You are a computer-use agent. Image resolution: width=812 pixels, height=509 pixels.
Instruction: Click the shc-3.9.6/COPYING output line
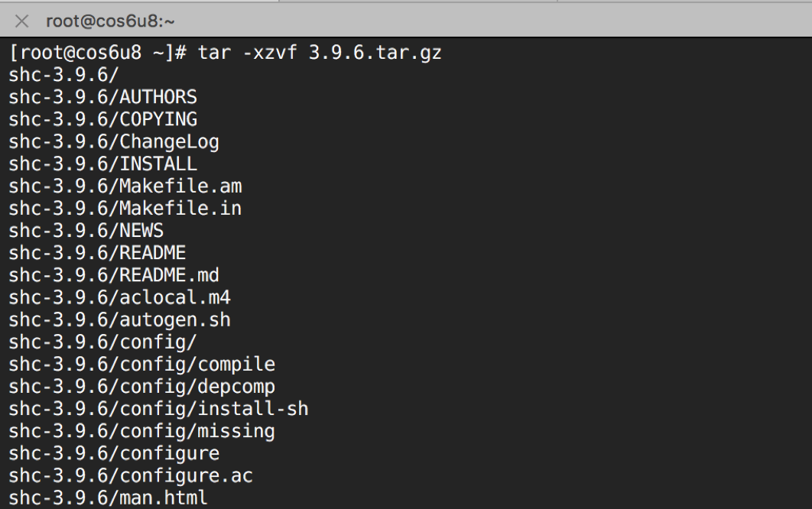(102, 120)
